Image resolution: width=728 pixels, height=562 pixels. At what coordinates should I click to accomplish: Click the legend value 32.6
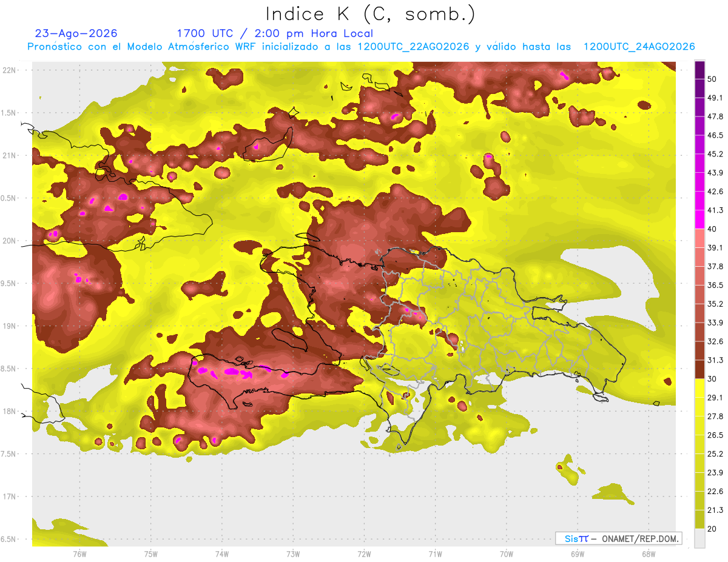(715, 341)
